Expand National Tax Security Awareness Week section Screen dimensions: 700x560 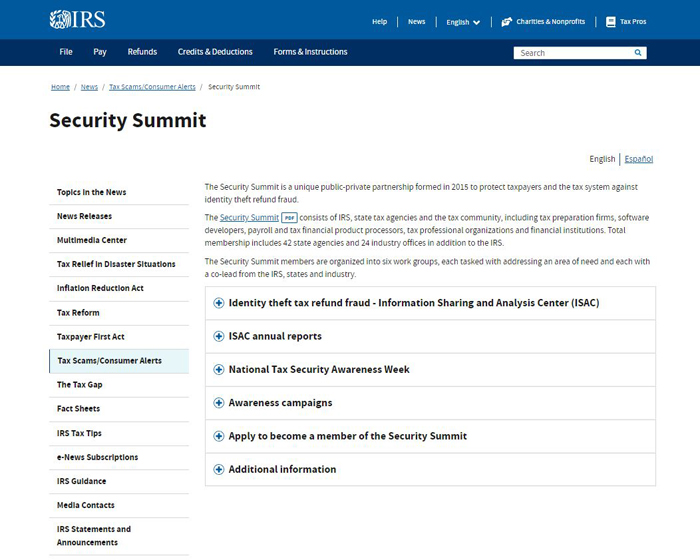(x=430, y=370)
